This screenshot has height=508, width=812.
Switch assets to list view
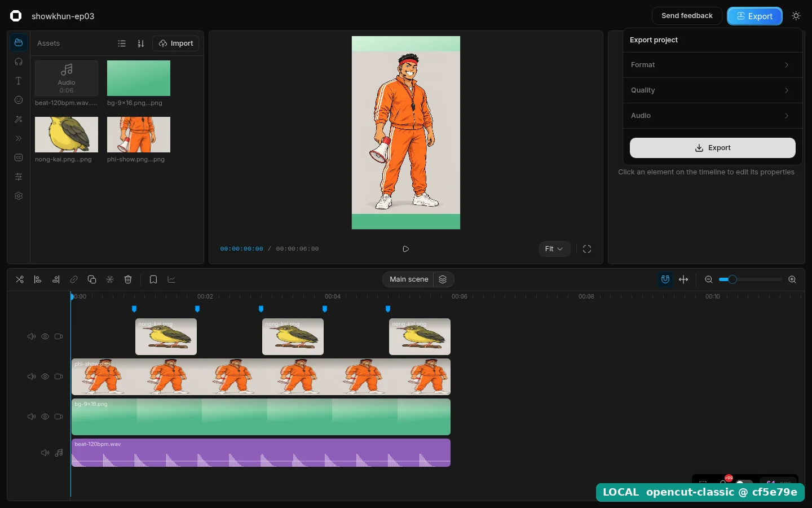coord(122,43)
